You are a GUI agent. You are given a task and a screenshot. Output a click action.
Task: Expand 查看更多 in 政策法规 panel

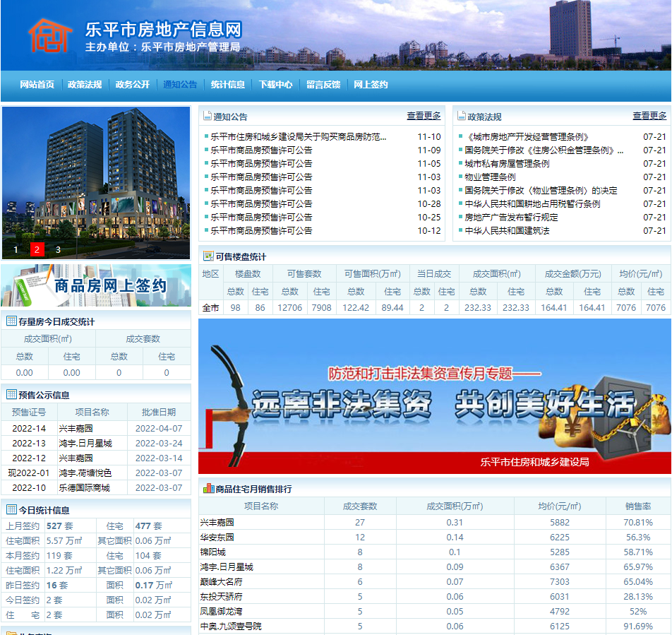pyautogui.click(x=649, y=116)
